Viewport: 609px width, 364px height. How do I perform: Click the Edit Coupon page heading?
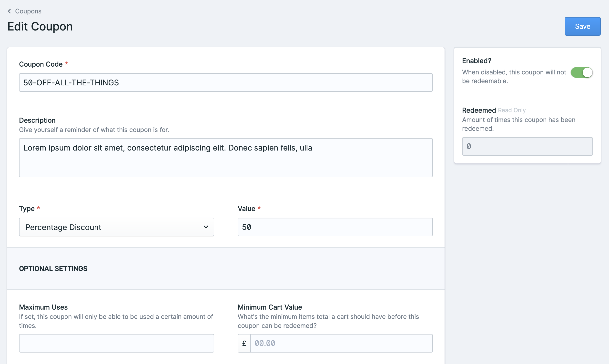(x=40, y=26)
